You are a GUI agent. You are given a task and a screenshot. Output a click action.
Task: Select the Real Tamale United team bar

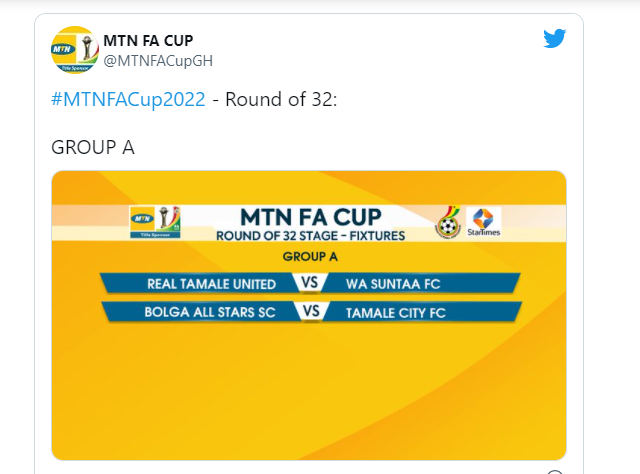[201, 283]
